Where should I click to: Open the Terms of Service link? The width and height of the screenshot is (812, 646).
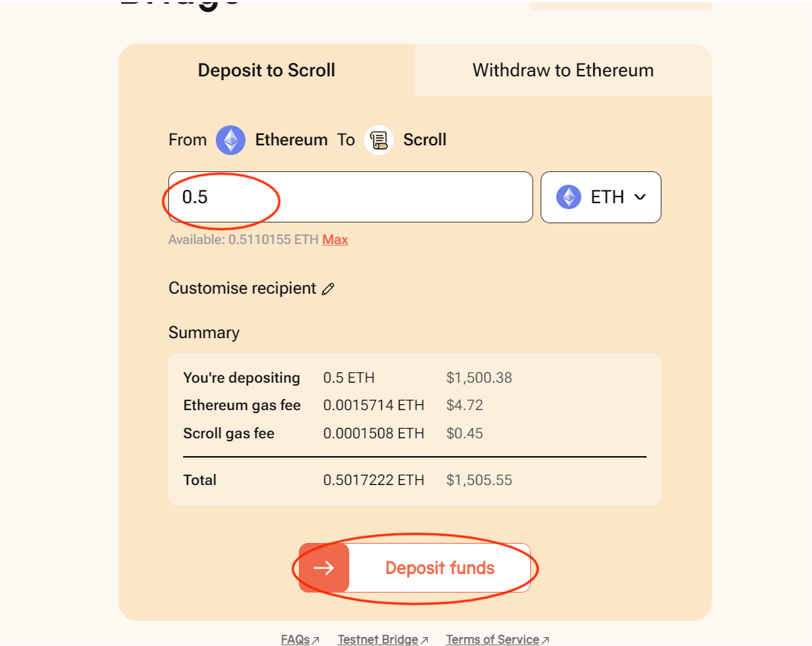[492, 640]
